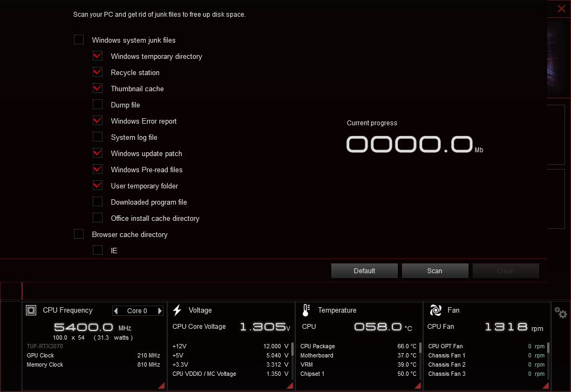Enable Downloaded program file checkbox

[98, 201]
